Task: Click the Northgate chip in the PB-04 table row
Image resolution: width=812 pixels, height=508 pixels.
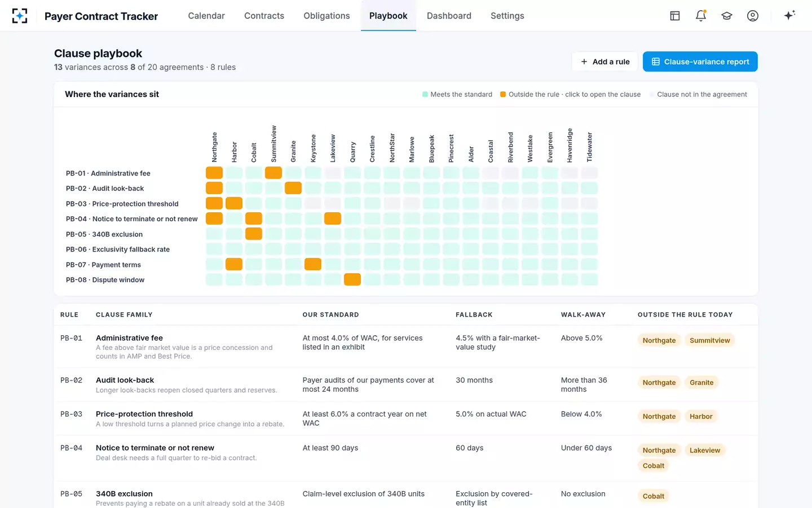Action: tap(659, 450)
